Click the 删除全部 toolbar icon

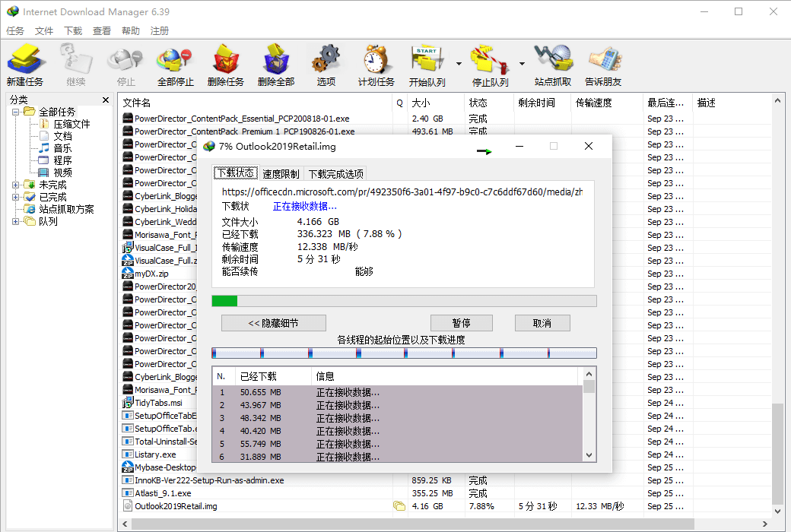[x=276, y=65]
